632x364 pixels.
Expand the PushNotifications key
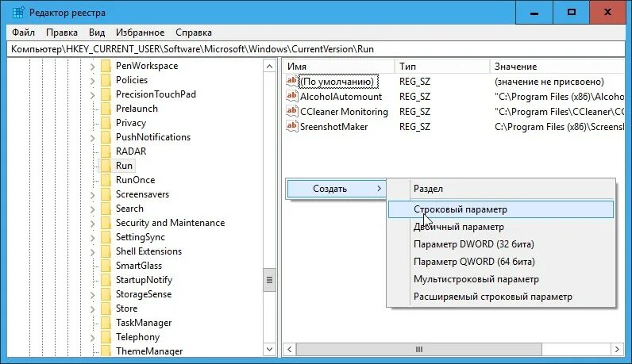click(92, 138)
